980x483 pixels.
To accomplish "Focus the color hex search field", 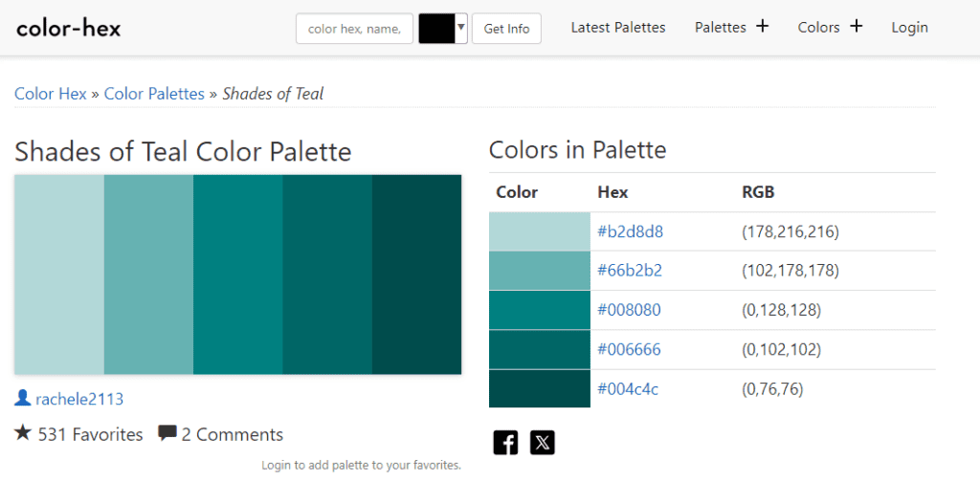I will pyautogui.click(x=354, y=29).
